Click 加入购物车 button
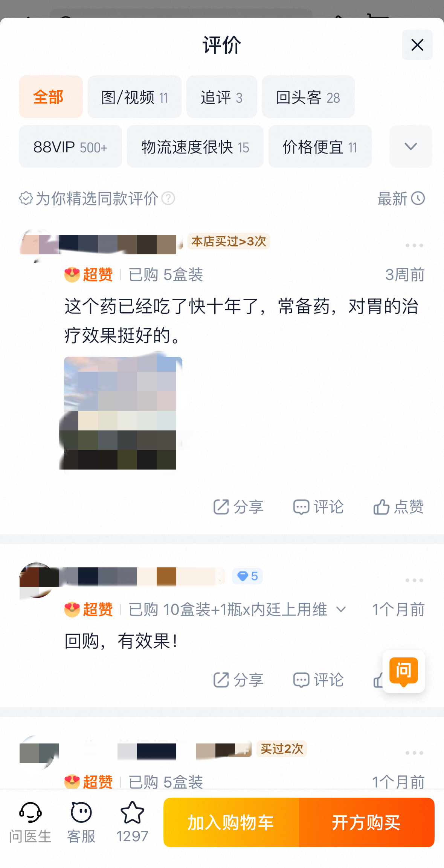 point(231,822)
